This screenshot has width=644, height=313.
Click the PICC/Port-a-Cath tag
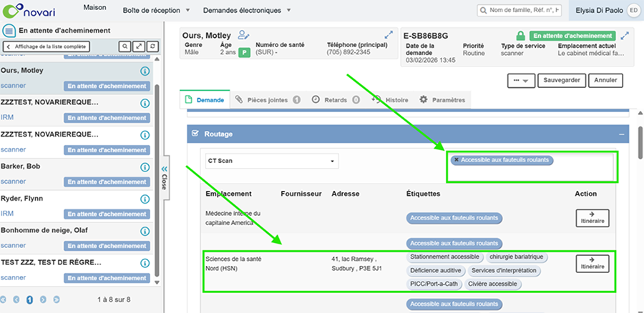(435, 284)
